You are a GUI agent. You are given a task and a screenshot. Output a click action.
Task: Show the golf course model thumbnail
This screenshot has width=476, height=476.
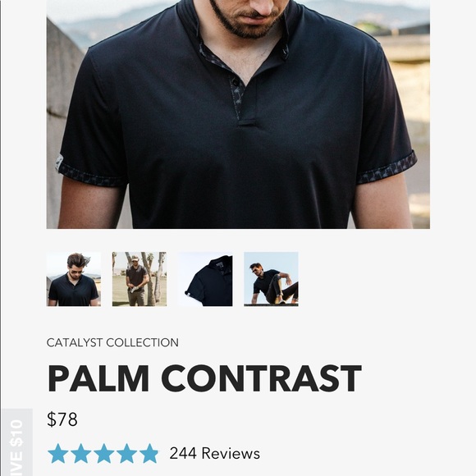(140, 279)
